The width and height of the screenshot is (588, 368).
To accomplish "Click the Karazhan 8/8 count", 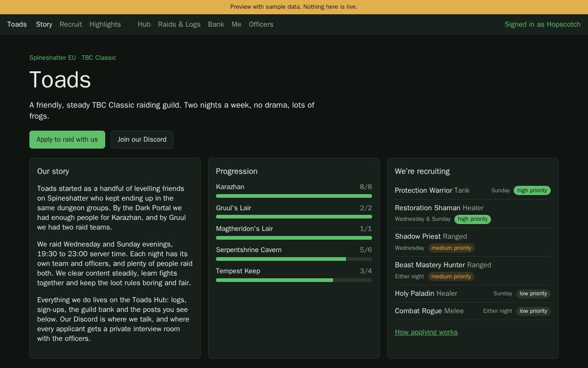I will coord(366,187).
